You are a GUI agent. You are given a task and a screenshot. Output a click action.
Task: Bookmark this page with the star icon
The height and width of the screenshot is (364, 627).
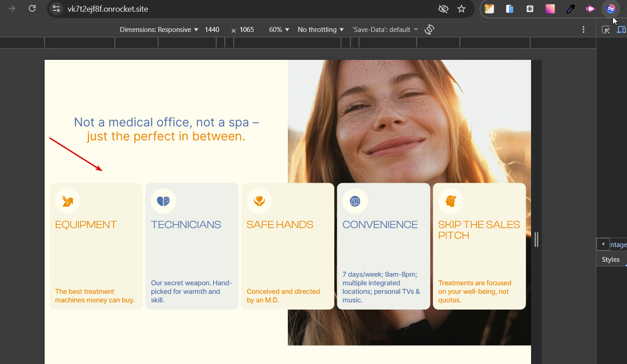pyautogui.click(x=461, y=9)
